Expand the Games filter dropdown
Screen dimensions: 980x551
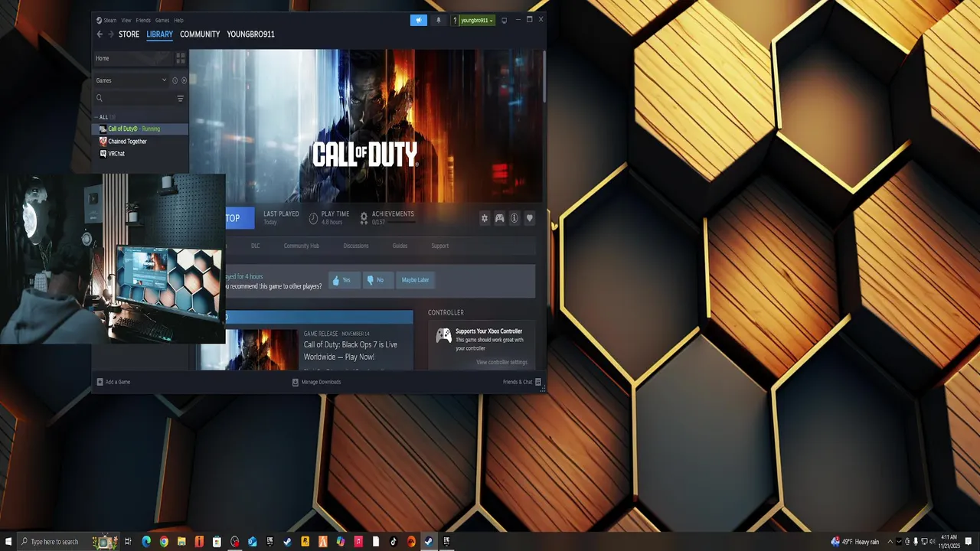tap(130, 80)
